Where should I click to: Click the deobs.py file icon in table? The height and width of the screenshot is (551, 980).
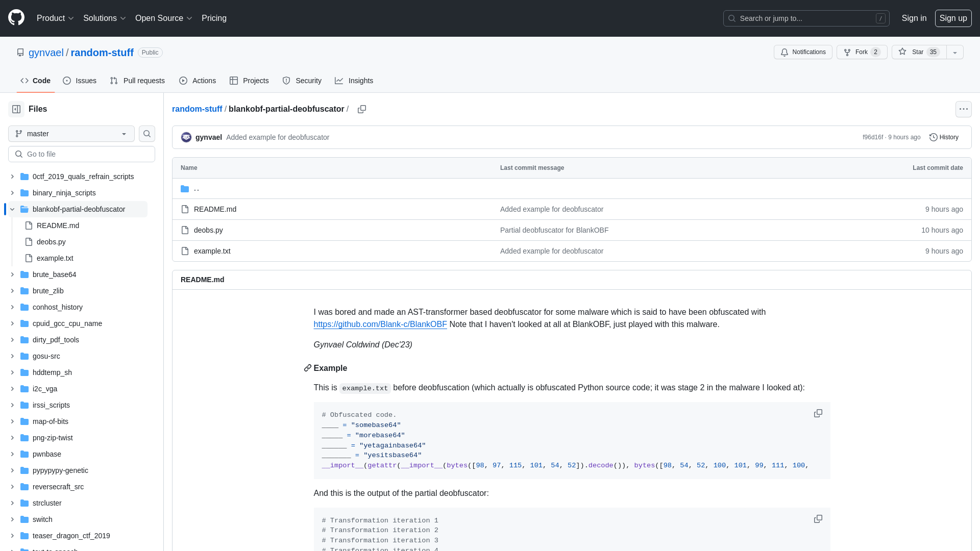pyautogui.click(x=185, y=230)
